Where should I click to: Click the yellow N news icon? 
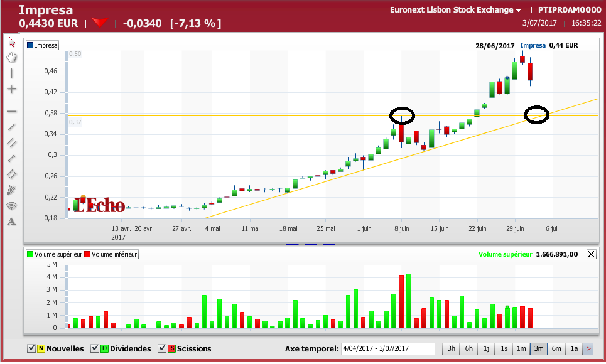tap(41, 348)
